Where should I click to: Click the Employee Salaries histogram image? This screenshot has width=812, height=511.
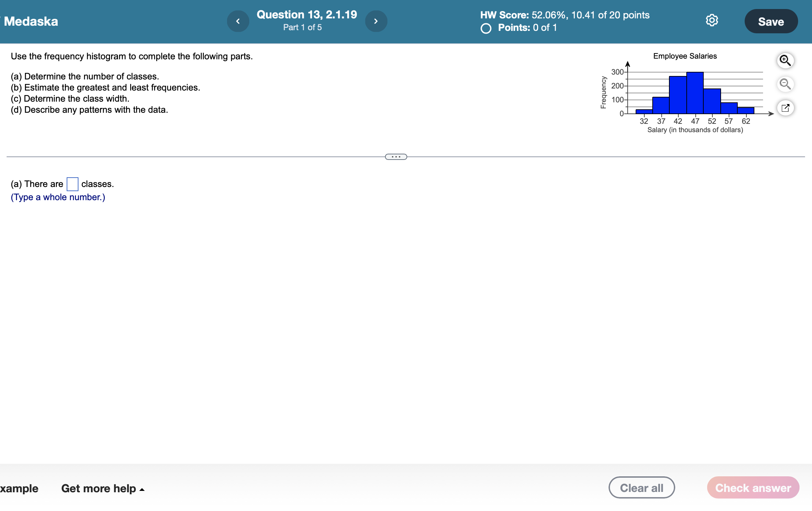pos(686,94)
